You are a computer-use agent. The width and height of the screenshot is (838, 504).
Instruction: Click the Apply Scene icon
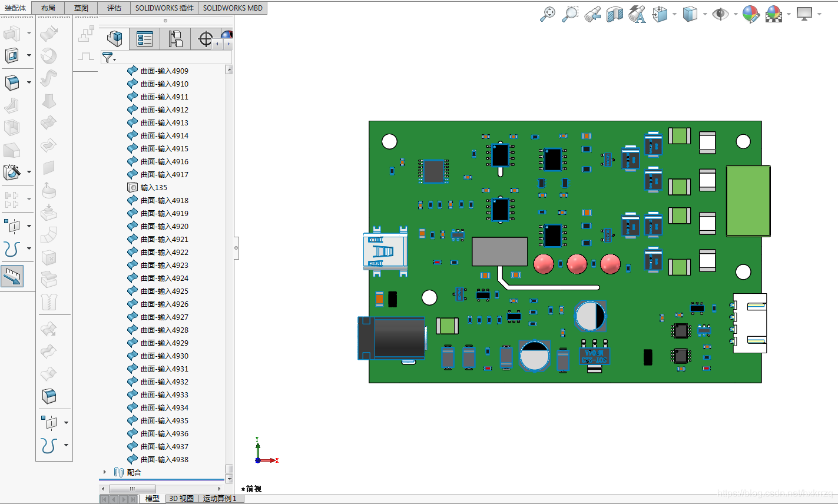tap(774, 14)
